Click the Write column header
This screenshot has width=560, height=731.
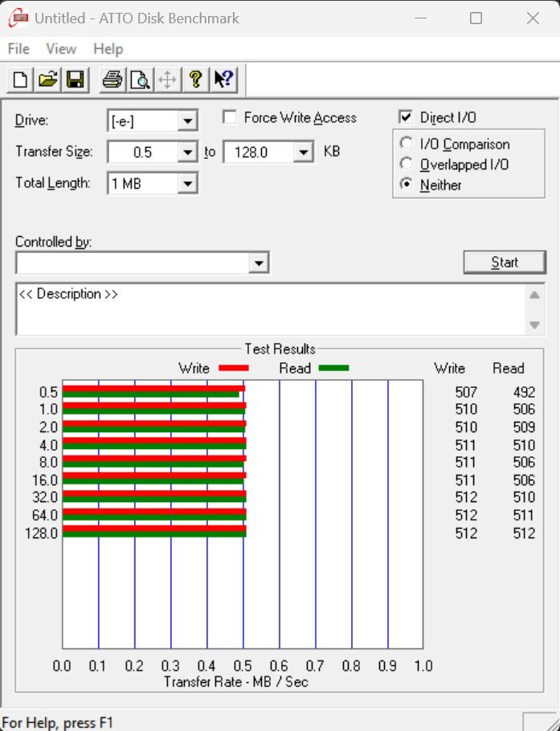449,368
